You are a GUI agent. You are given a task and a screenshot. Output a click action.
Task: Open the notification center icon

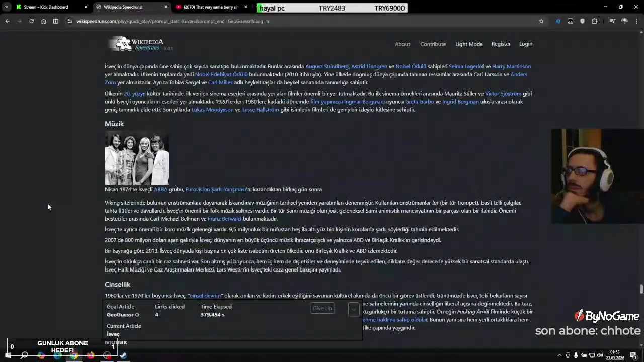click(633, 355)
